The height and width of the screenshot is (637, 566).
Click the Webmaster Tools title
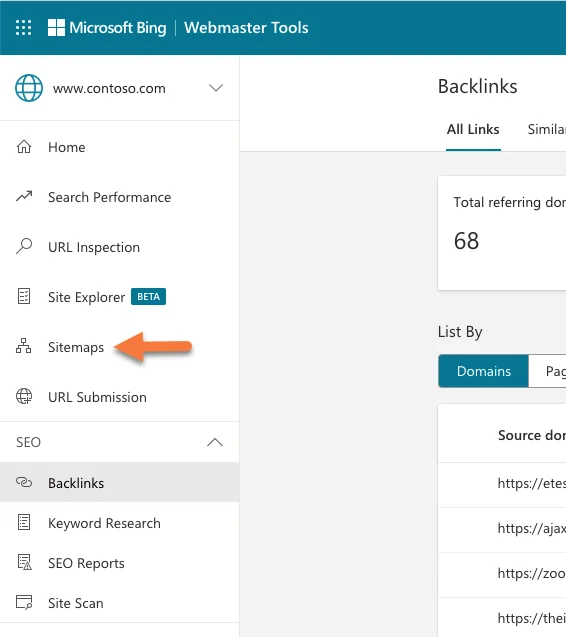[246, 28]
